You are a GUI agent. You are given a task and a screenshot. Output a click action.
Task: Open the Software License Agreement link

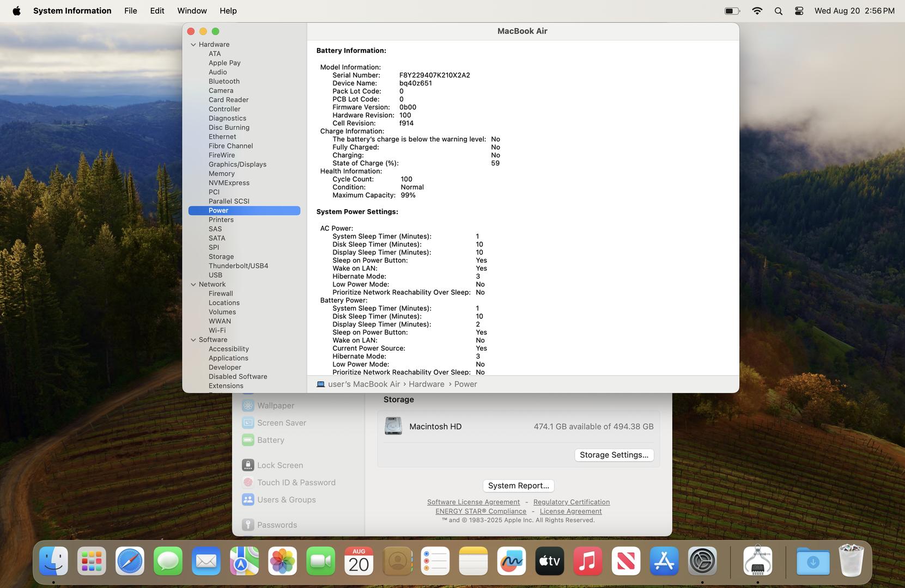coord(473,502)
